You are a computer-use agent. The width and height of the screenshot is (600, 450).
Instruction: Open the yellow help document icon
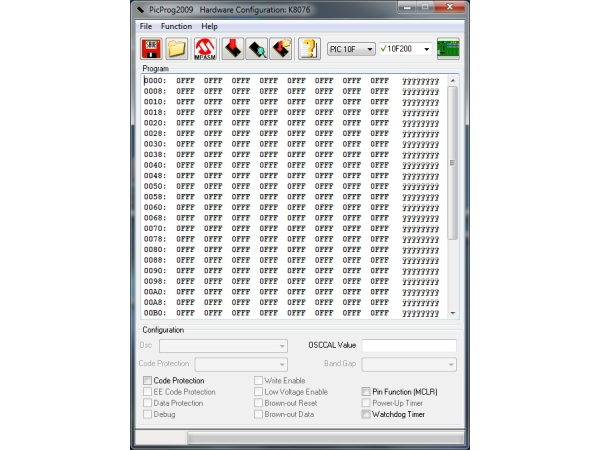tap(310, 48)
